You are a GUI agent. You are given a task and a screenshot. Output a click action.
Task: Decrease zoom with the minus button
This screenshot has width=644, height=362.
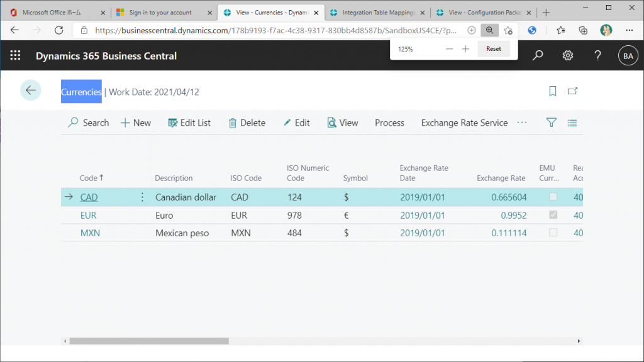click(449, 49)
